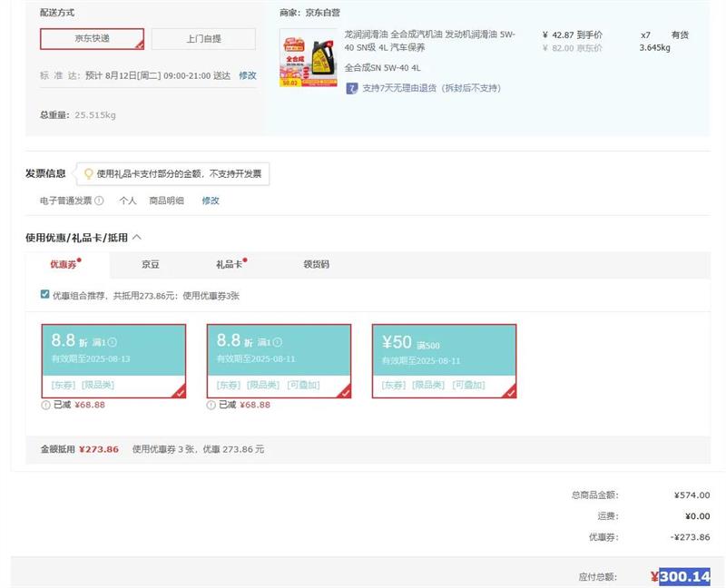Click the info icon on the first 8.8折 coupon

pos(112,343)
